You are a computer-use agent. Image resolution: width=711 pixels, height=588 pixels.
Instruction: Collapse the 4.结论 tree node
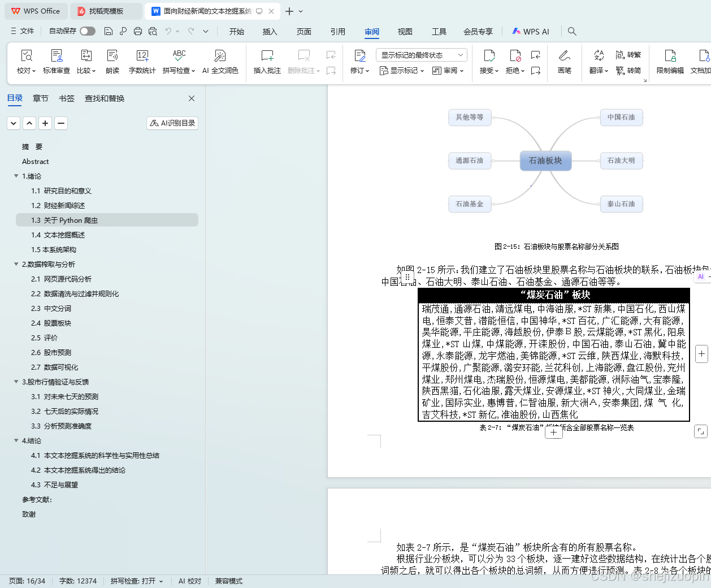click(x=16, y=440)
